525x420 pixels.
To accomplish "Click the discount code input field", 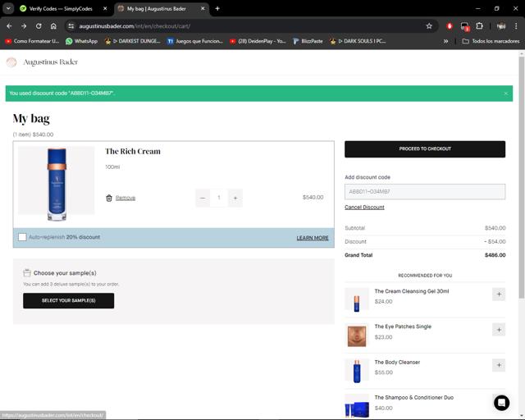I will pos(425,192).
